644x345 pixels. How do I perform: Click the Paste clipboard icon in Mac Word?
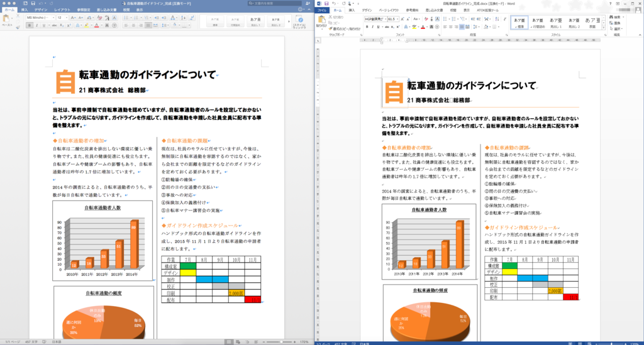(6, 18)
